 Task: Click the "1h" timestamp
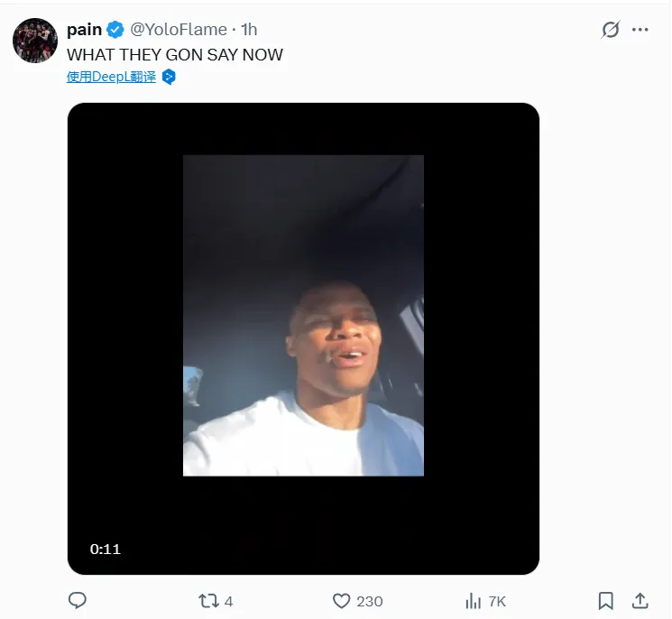tap(248, 30)
